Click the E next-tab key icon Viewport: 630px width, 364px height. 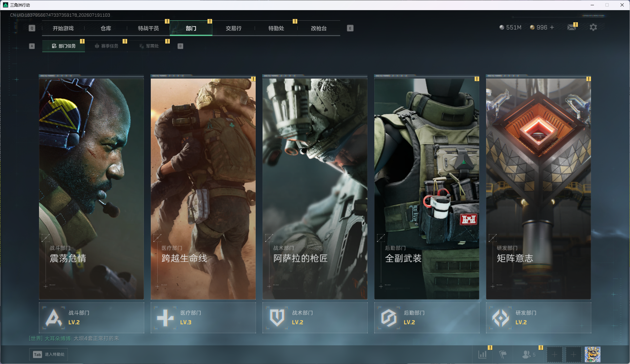tap(350, 28)
